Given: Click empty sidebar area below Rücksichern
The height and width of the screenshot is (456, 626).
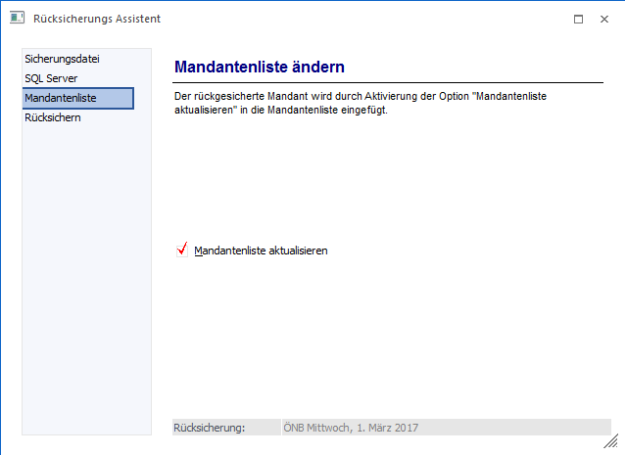Looking at the screenshot, I should pyautogui.click(x=86, y=280).
